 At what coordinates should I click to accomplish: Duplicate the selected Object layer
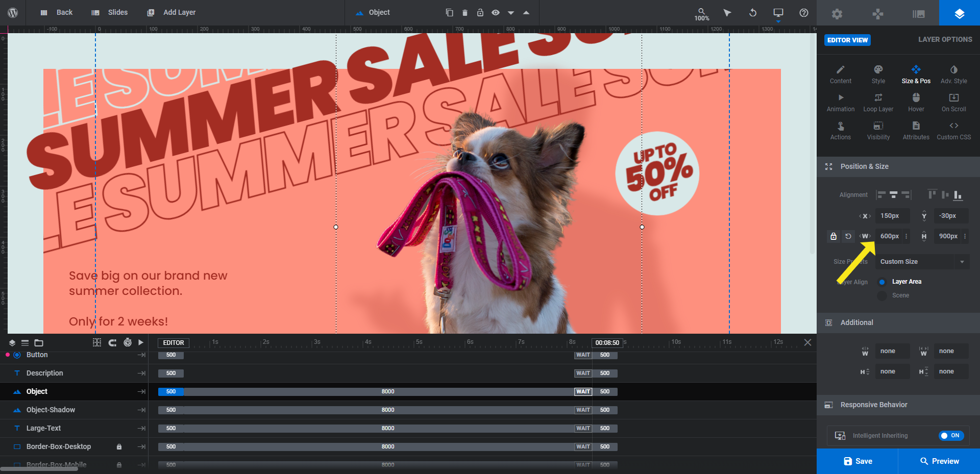[x=449, y=13]
